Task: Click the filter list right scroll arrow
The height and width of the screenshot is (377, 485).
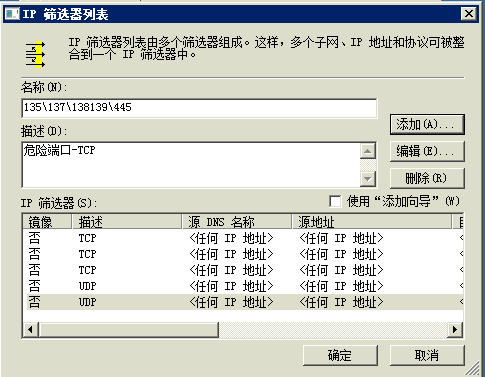Action: pos(455,330)
